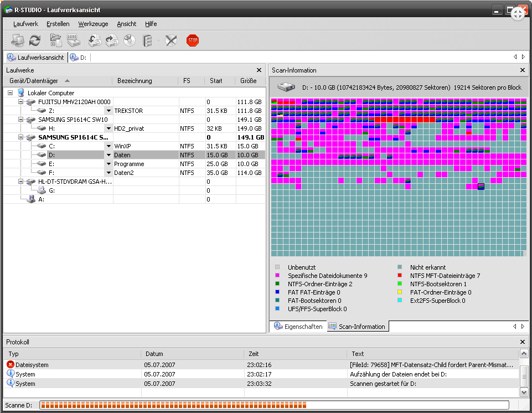Close the Protokoll panel
Image resolution: width=532 pixels, height=413 pixels.
tap(523, 342)
